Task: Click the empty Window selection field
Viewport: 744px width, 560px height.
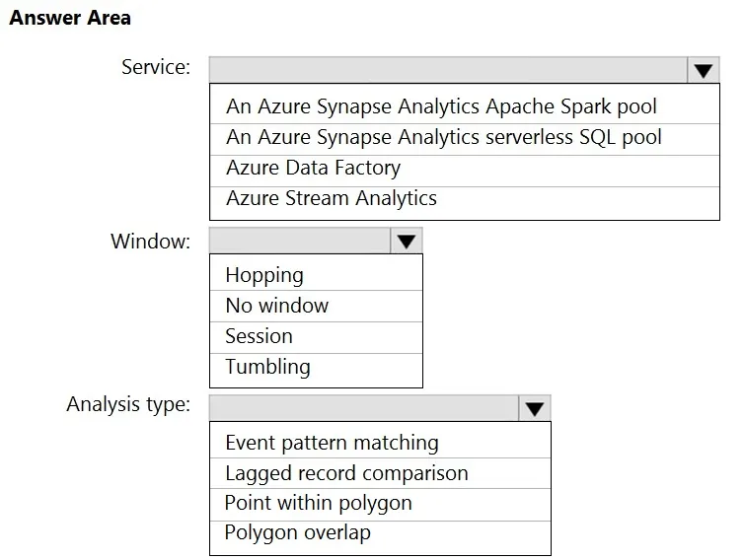Action: pos(300,241)
